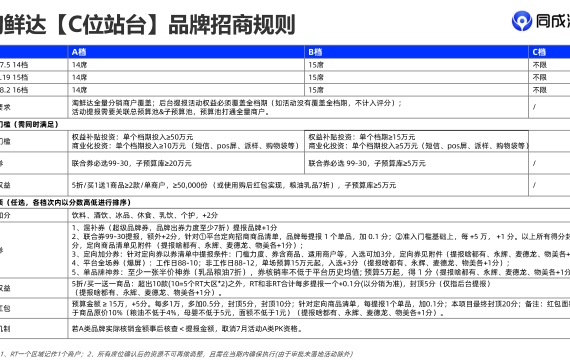Select the A档 column header
The image size is (570, 360).
click(186, 52)
